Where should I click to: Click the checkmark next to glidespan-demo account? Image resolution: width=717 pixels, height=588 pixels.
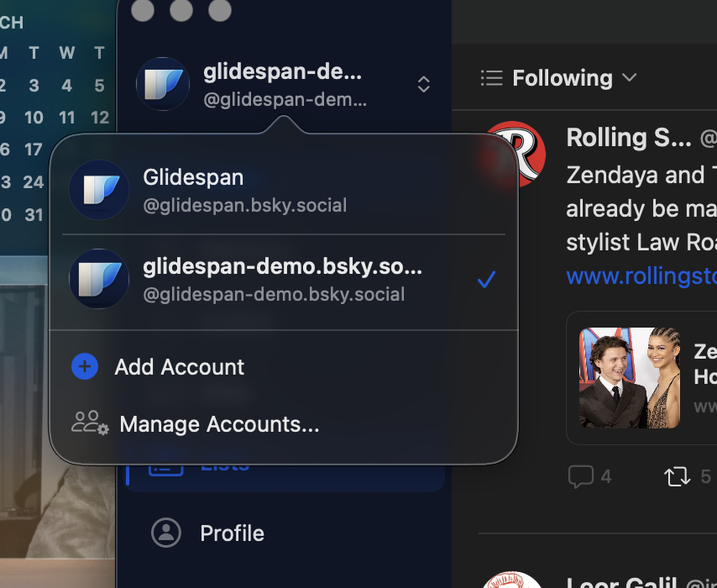pyautogui.click(x=486, y=279)
